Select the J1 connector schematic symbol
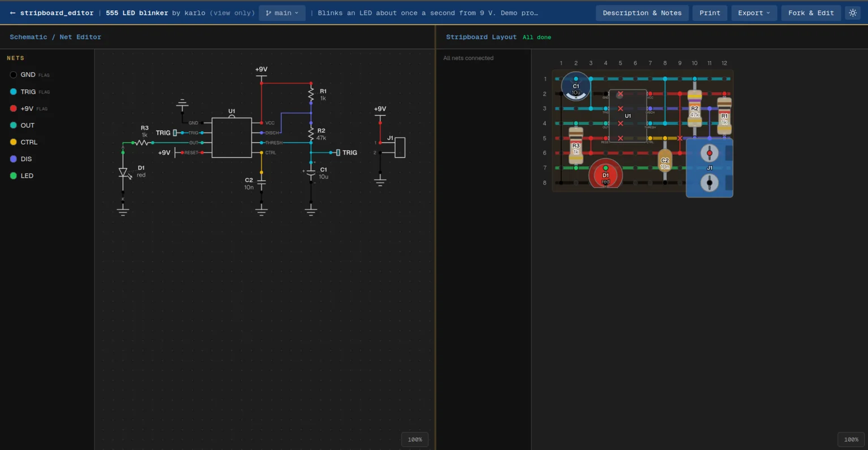Screen dimensions: 868x450 coord(400,148)
